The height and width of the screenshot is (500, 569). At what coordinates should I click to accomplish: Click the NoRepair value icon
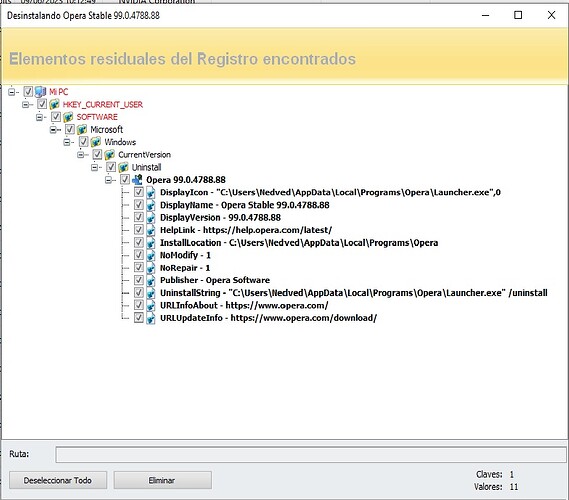pos(151,268)
